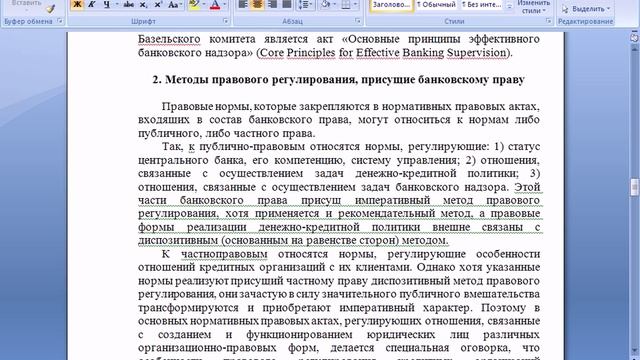Open line spacing options
The image size is (640, 360).
[x=305, y=4]
